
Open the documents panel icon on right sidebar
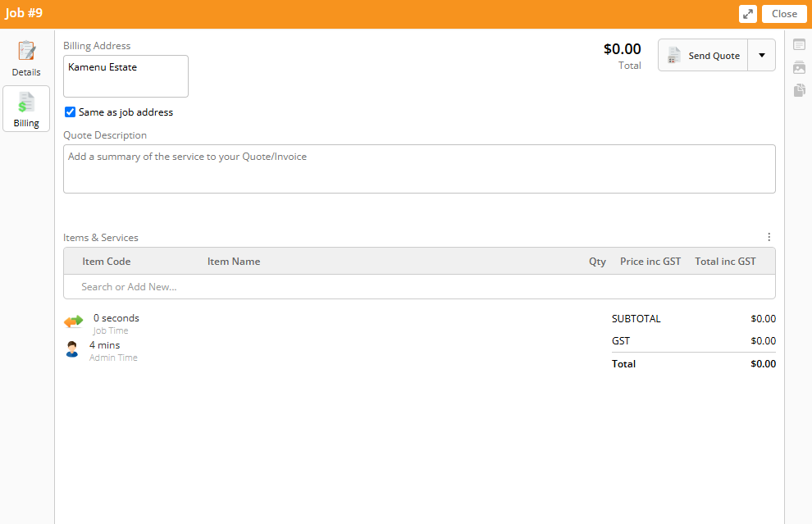799,90
